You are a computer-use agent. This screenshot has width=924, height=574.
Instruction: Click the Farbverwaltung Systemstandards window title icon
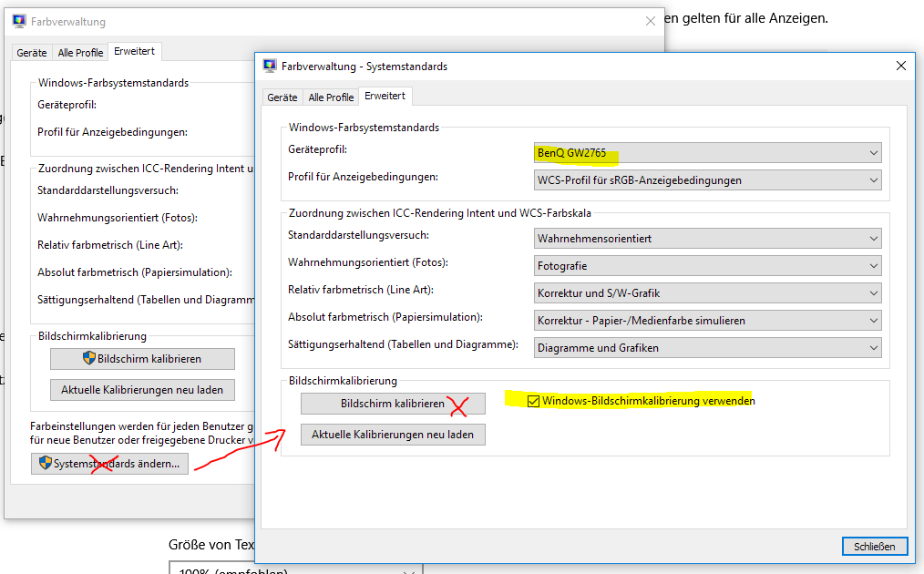click(270, 66)
